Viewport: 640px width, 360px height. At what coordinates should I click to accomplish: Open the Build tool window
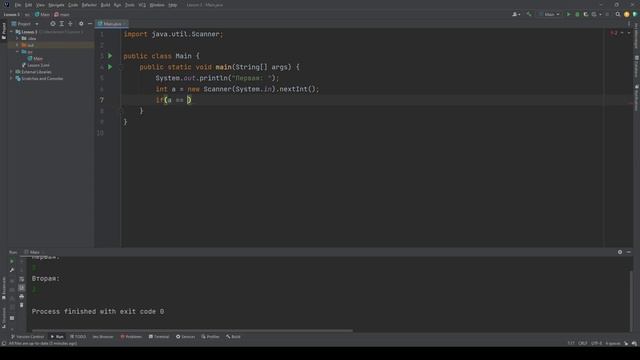tap(233, 337)
